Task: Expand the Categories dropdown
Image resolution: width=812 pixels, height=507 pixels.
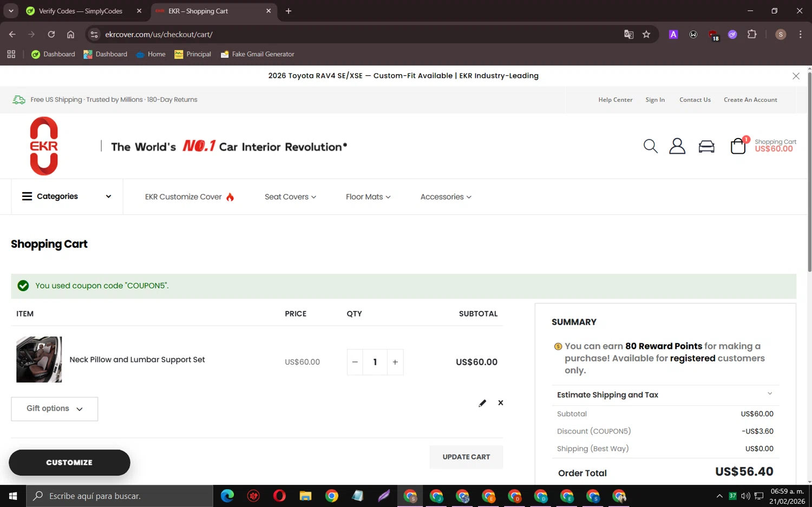Action: click(x=67, y=196)
